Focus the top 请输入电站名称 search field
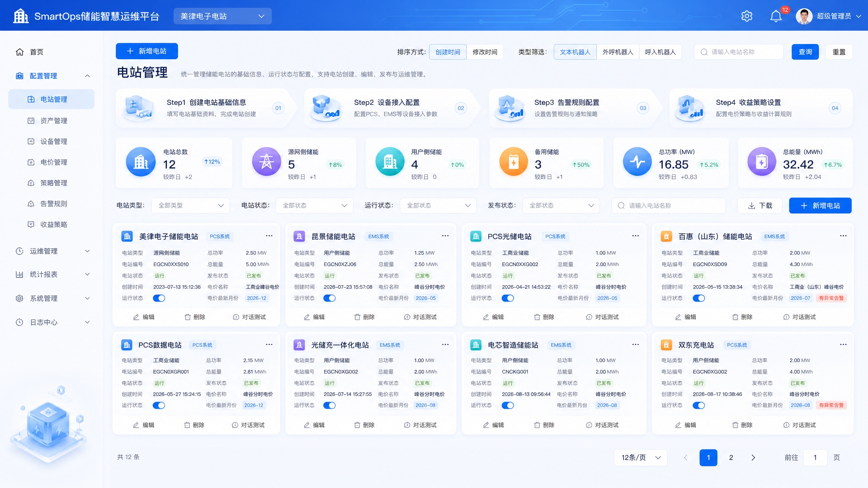This screenshot has width=868, height=488. click(x=738, y=52)
